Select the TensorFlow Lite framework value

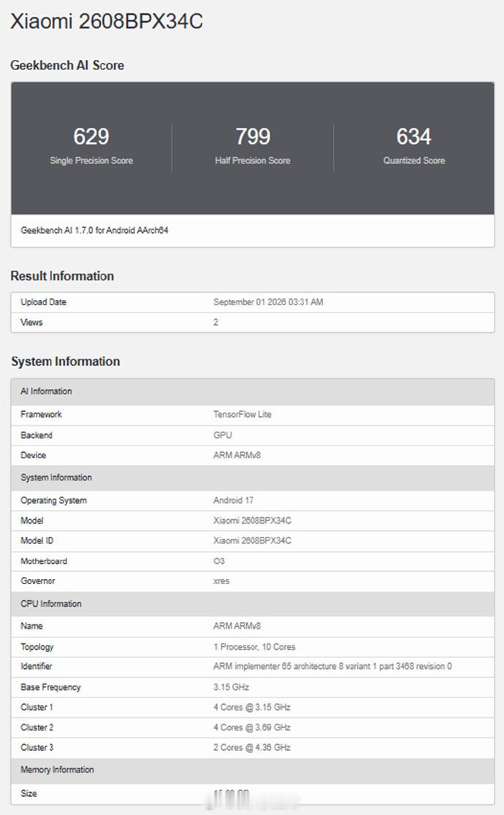click(243, 414)
